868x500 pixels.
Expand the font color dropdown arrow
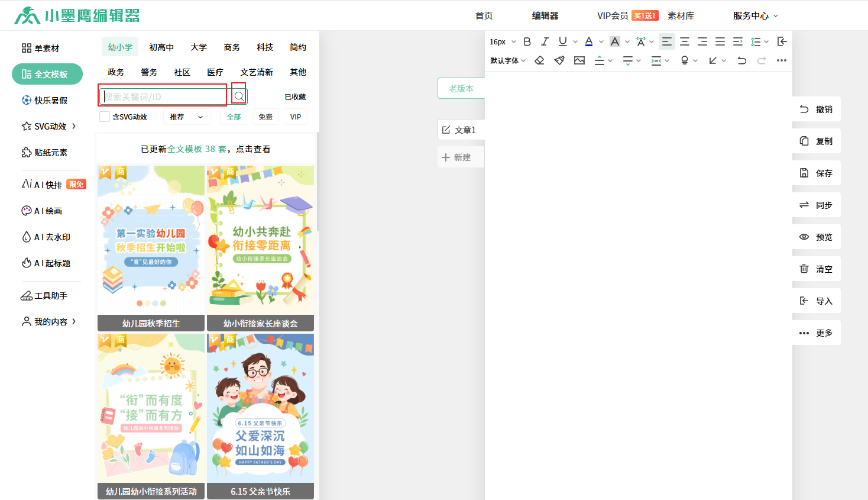(601, 41)
